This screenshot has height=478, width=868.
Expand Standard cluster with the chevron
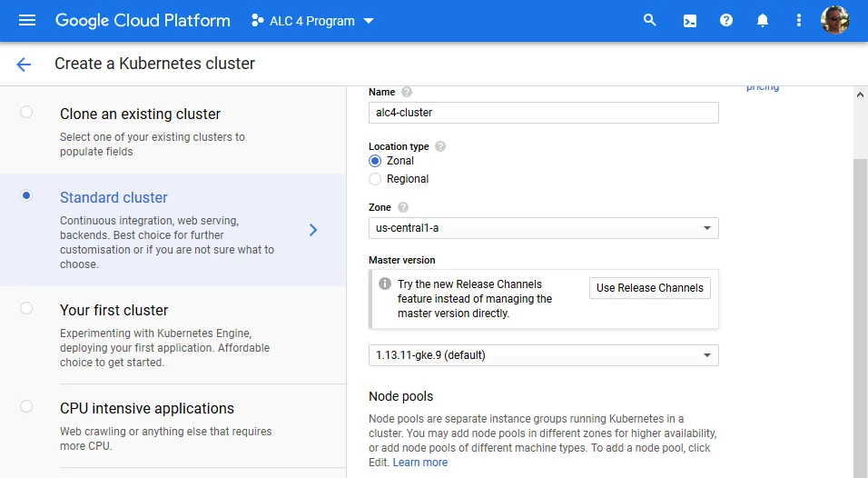coord(313,230)
